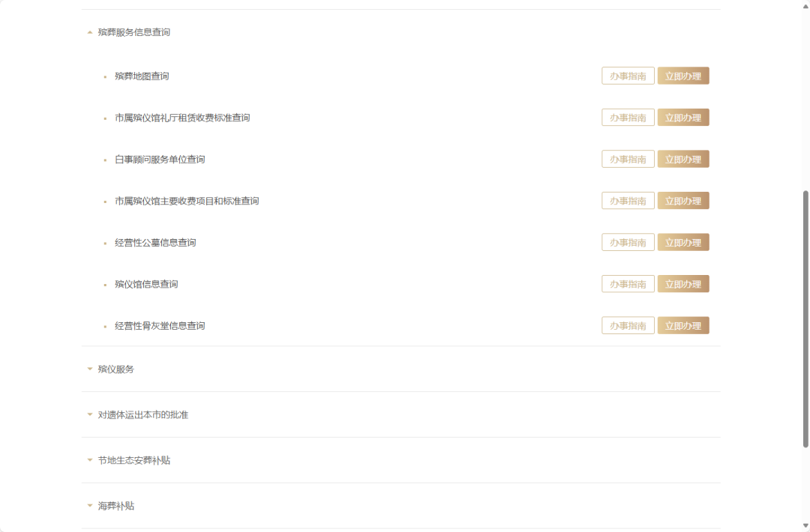Click 立即办理 for 市属殡仪馆主要收费项目和标准查询
This screenshot has height=532, width=810.
coord(683,201)
